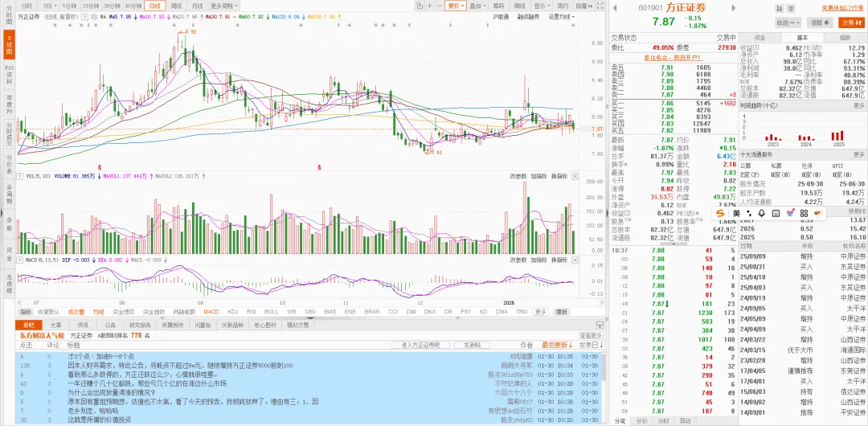Screen dimensions: 868x426
Task: Click the grid toolbox icon in input toolbar
Action: (804, 213)
